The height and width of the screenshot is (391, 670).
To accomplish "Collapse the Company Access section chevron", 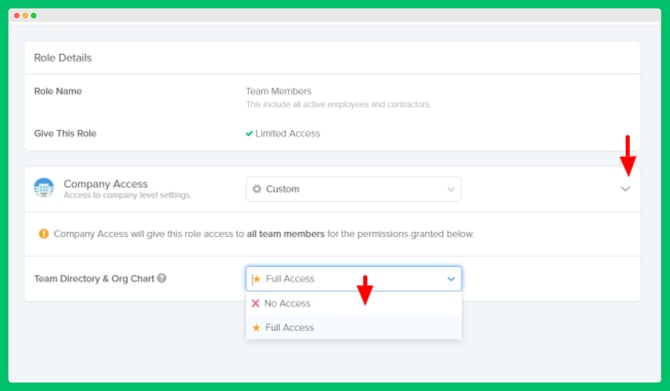I will pyautogui.click(x=625, y=188).
